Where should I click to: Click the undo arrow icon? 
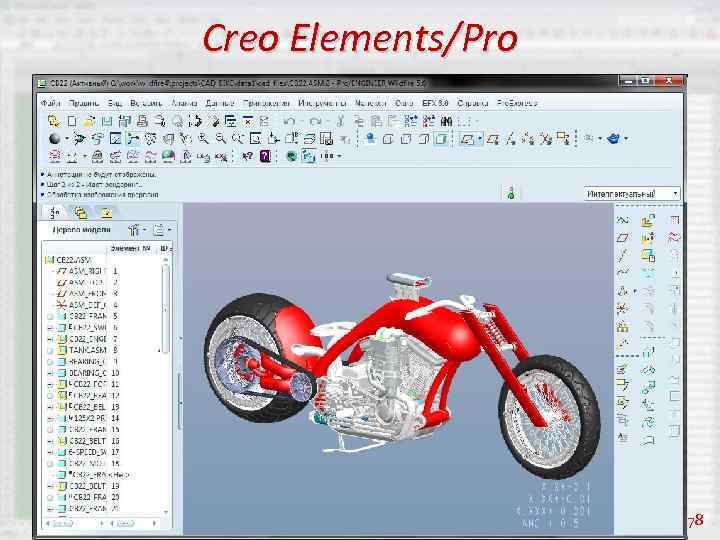point(289,121)
